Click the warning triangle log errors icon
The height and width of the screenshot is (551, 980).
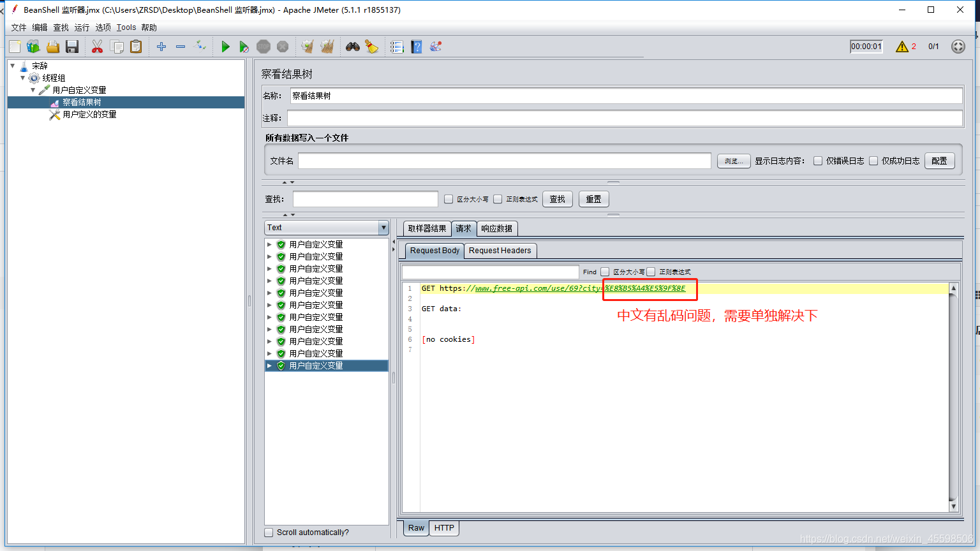(902, 47)
